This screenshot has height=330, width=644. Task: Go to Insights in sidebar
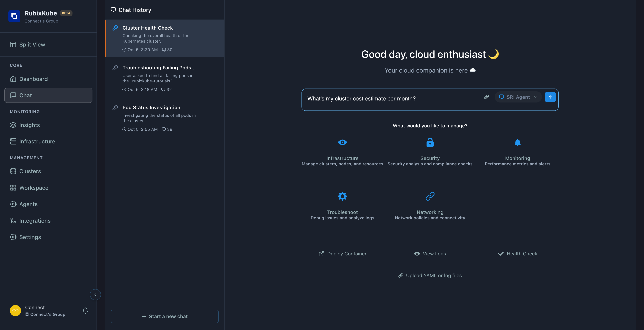pos(29,125)
